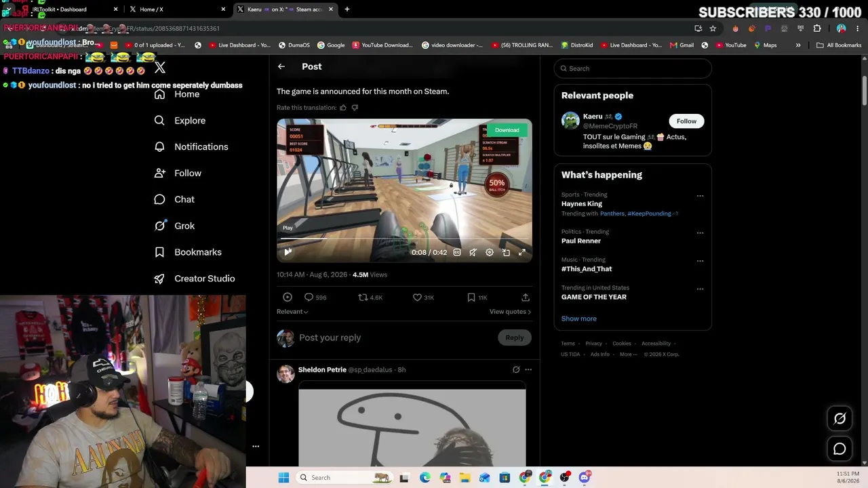This screenshot has height=488, width=868.
Task: Unmute the video sound
Action: tap(473, 252)
